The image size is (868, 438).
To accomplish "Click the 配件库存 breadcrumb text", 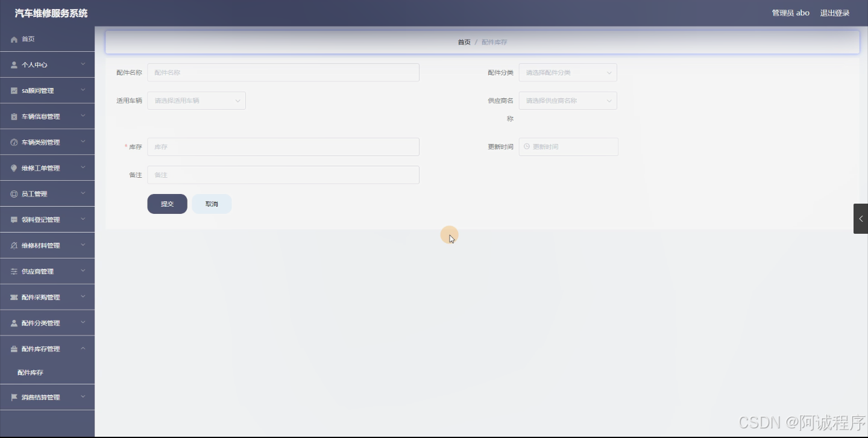I will (494, 42).
